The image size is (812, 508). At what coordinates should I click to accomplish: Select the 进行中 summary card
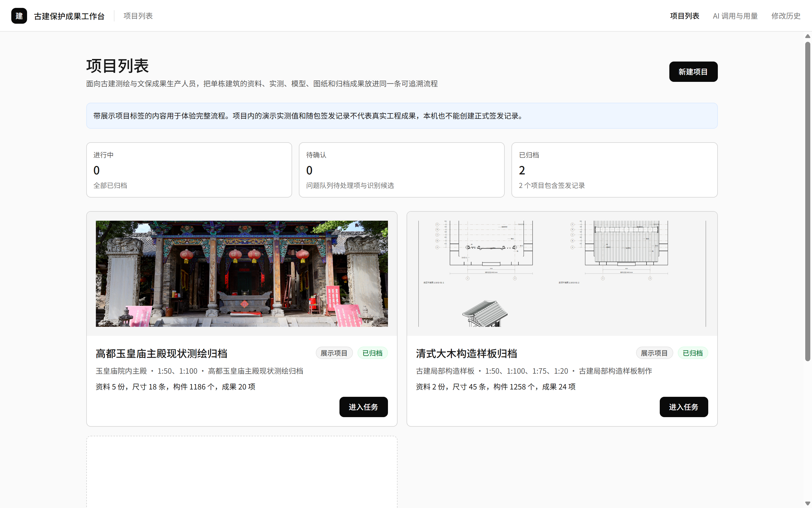tap(189, 170)
